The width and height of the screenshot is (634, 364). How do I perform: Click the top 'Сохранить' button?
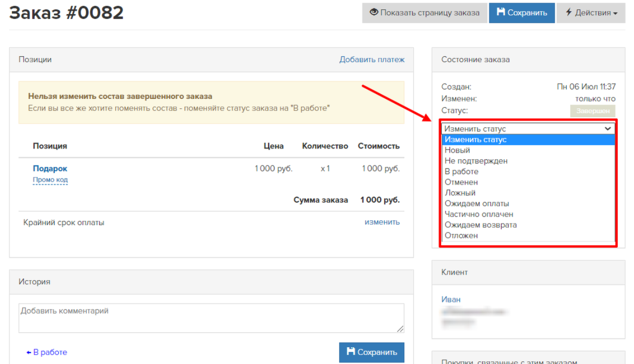pos(522,13)
